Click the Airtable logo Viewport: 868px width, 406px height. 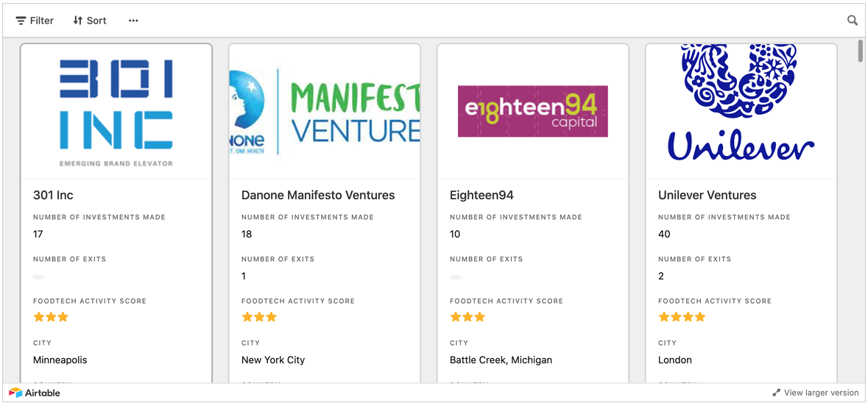coord(35,393)
